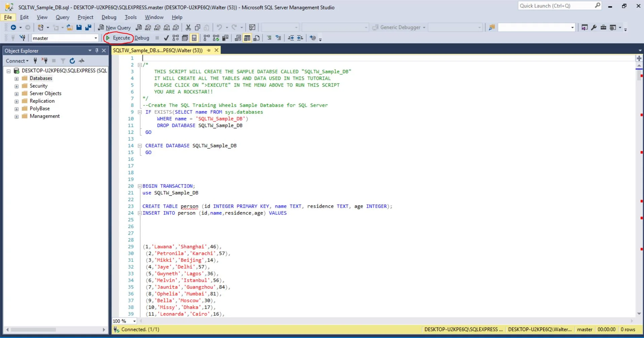Collapse the comment block at line 2

(x=140, y=65)
